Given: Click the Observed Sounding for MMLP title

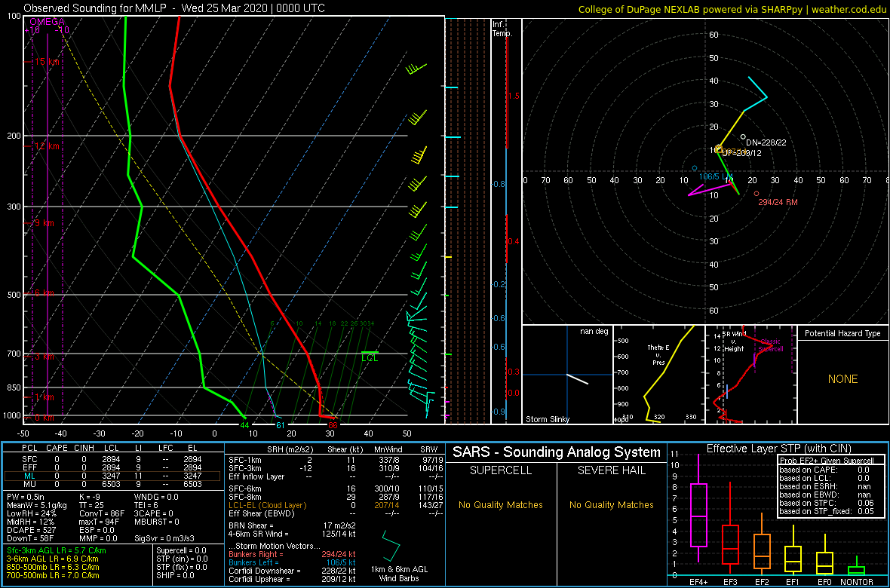Looking at the screenshot, I should (175, 8).
